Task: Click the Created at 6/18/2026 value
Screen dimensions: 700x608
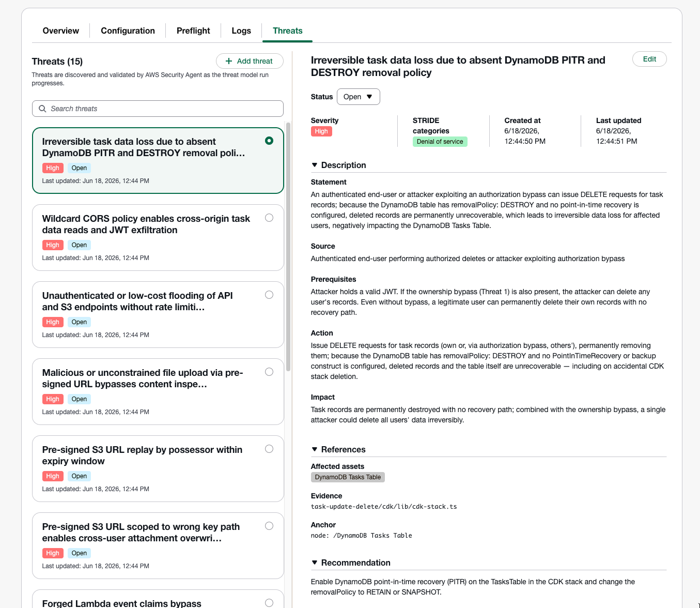Action: tap(525, 136)
